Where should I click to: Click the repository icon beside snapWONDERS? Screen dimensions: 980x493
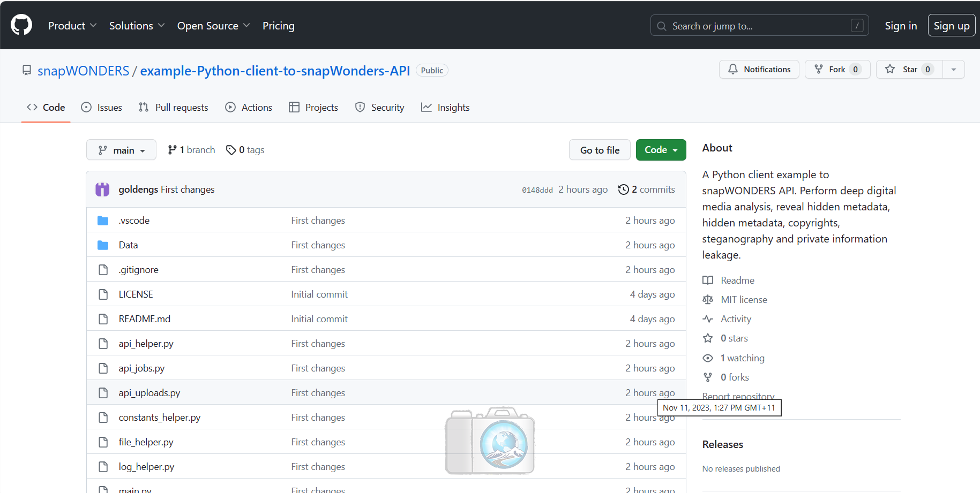[x=27, y=70]
